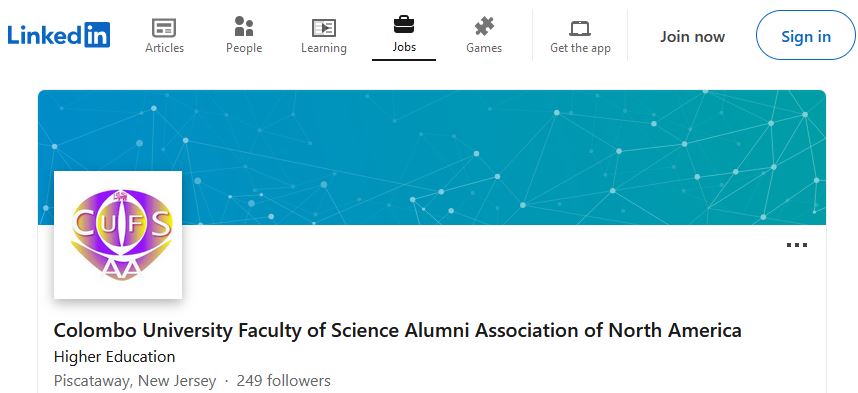Click the Join now button
858x393 pixels.
692,37
